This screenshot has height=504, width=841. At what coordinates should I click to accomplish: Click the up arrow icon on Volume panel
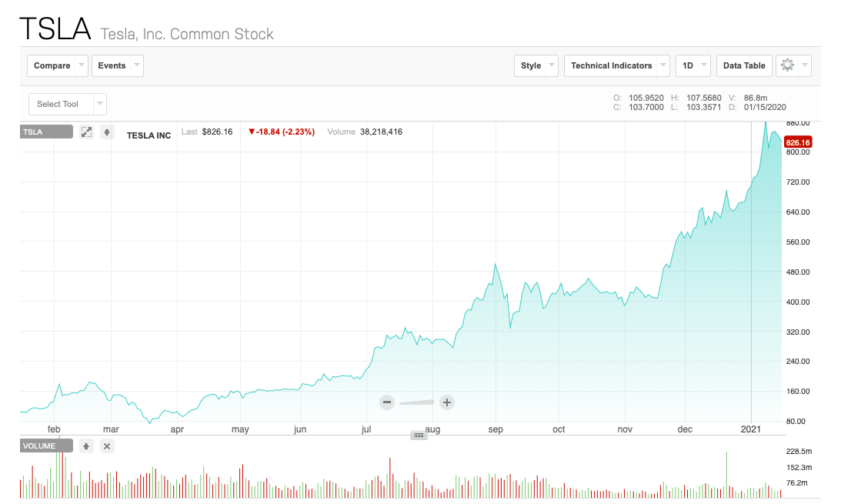87,446
